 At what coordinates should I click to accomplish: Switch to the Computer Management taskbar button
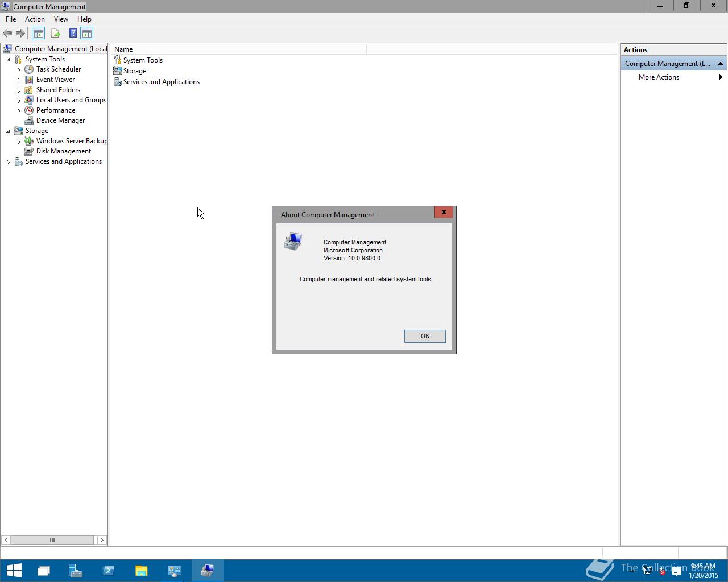tap(207, 571)
